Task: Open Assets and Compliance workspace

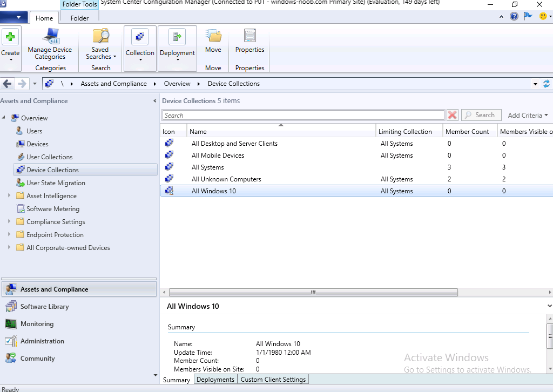Action: point(79,289)
